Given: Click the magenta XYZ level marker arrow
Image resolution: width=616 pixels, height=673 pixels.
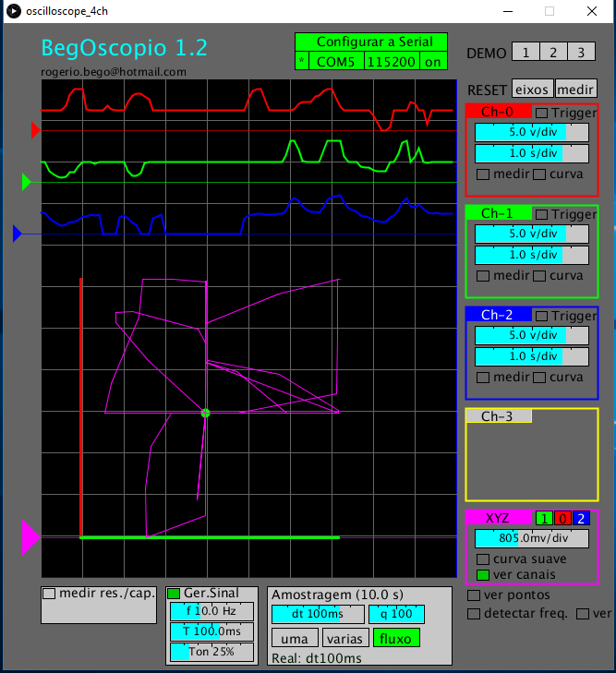Looking at the screenshot, I should point(30,536).
